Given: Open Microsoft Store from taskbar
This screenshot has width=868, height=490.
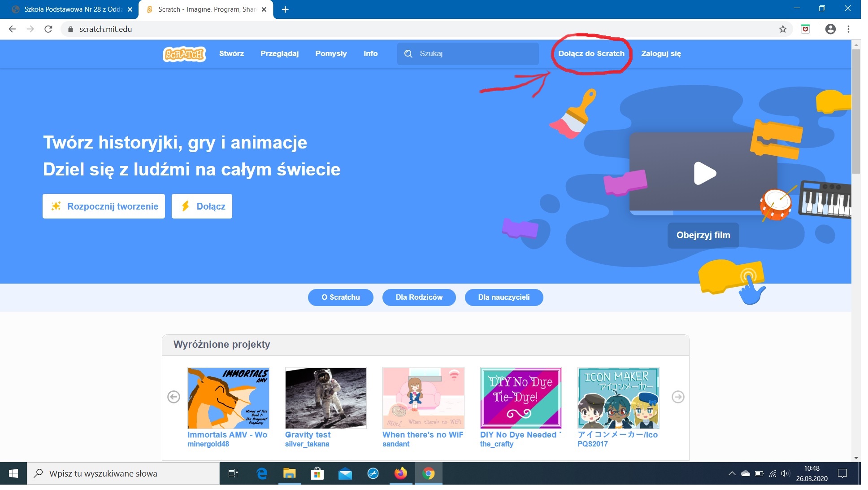Looking at the screenshot, I should [317, 473].
